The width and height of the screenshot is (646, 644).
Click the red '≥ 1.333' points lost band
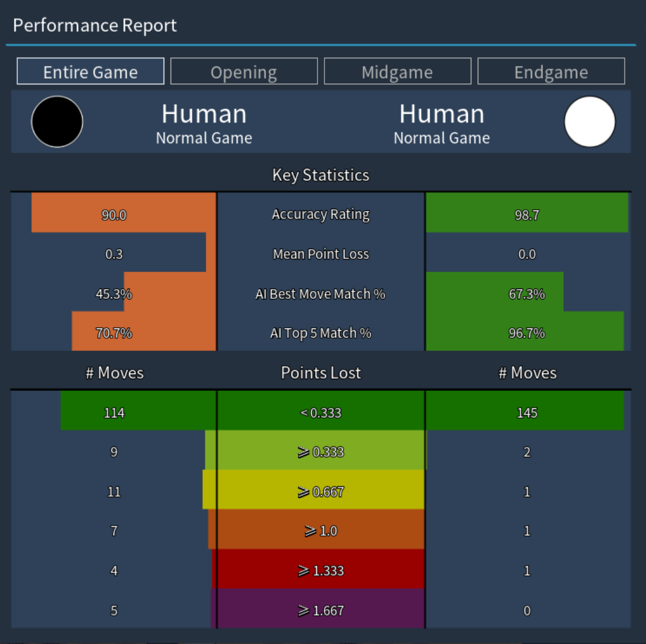coord(321,571)
